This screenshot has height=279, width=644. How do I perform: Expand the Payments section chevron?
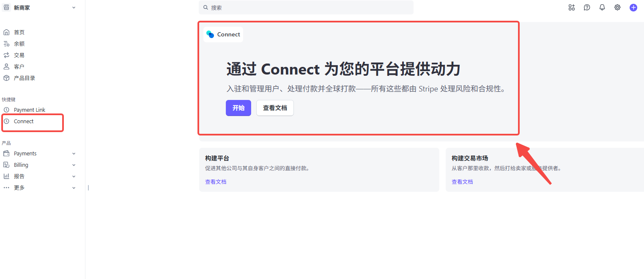[74, 153]
